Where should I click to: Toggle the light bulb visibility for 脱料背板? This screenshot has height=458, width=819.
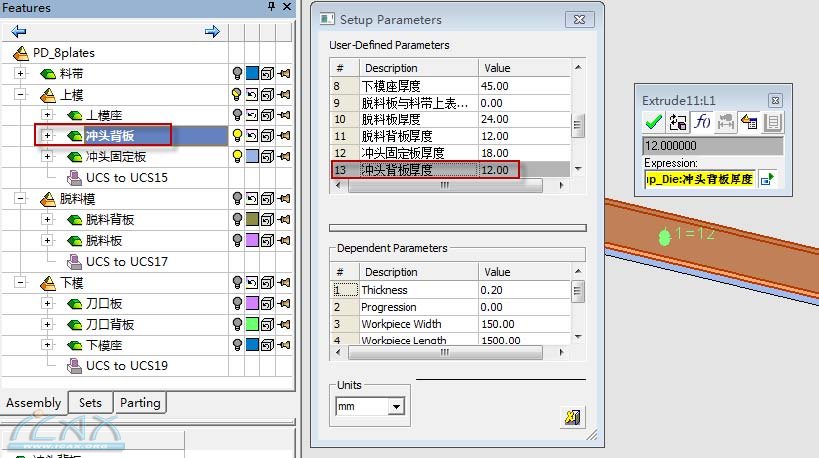(237, 219)
